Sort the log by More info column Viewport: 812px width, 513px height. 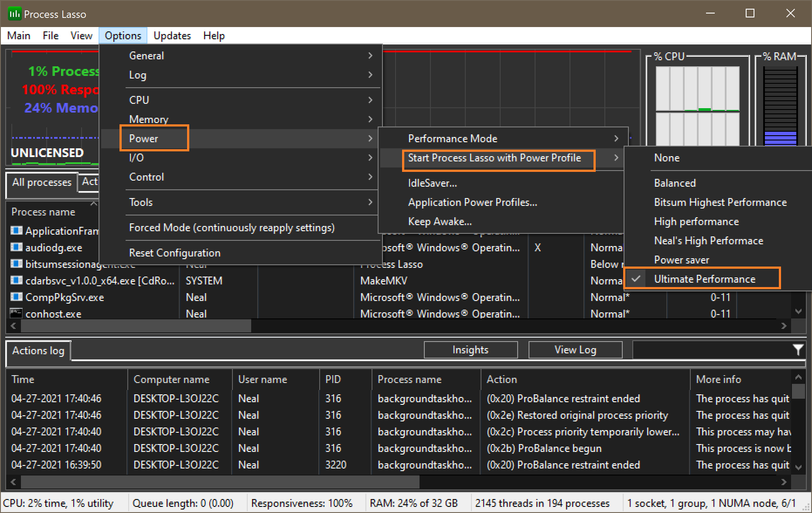740,379
